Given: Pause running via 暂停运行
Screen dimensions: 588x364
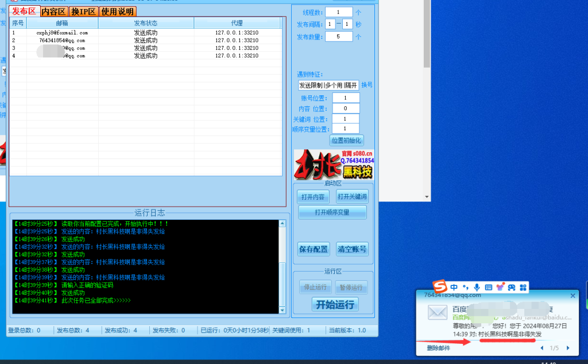Looking at the screenshot, I should (x=351, y=288).
